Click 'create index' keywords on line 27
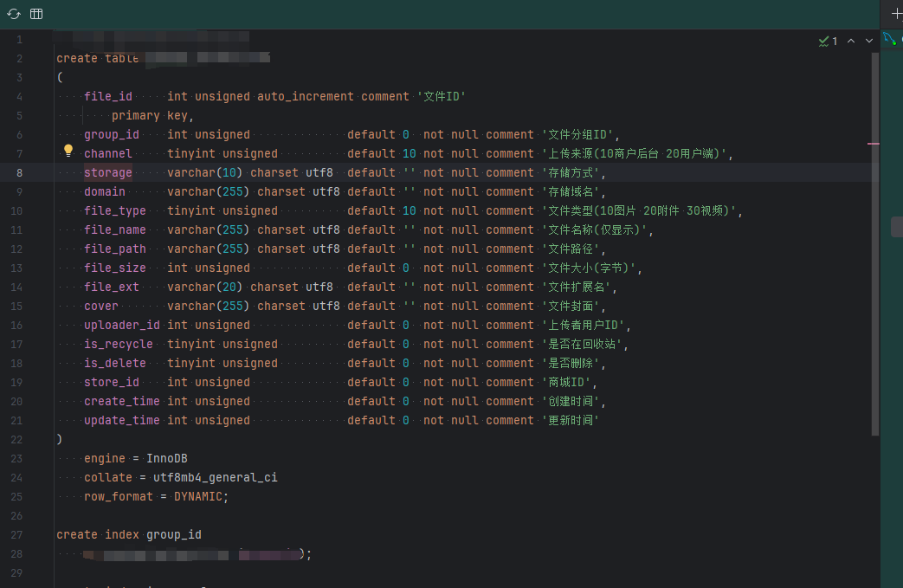This screenshot has height=588, width=903. pyautogui.click(x=97, y=534)
